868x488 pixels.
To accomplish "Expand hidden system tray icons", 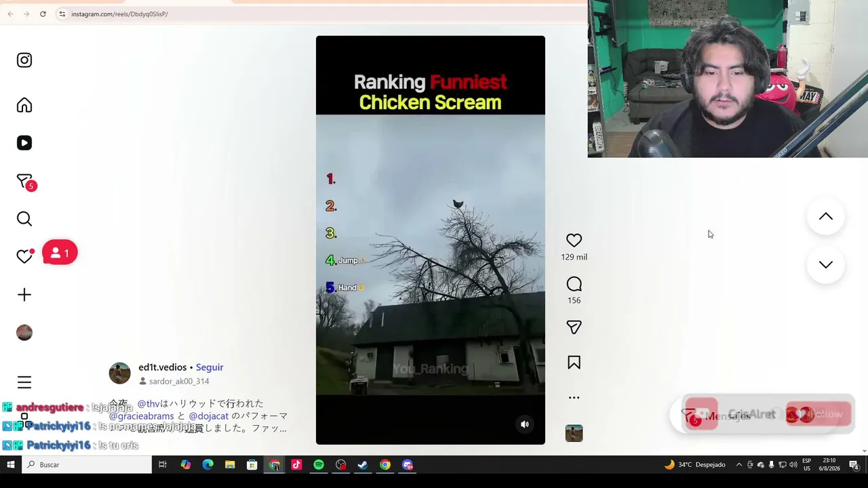I will pos(738,465).
